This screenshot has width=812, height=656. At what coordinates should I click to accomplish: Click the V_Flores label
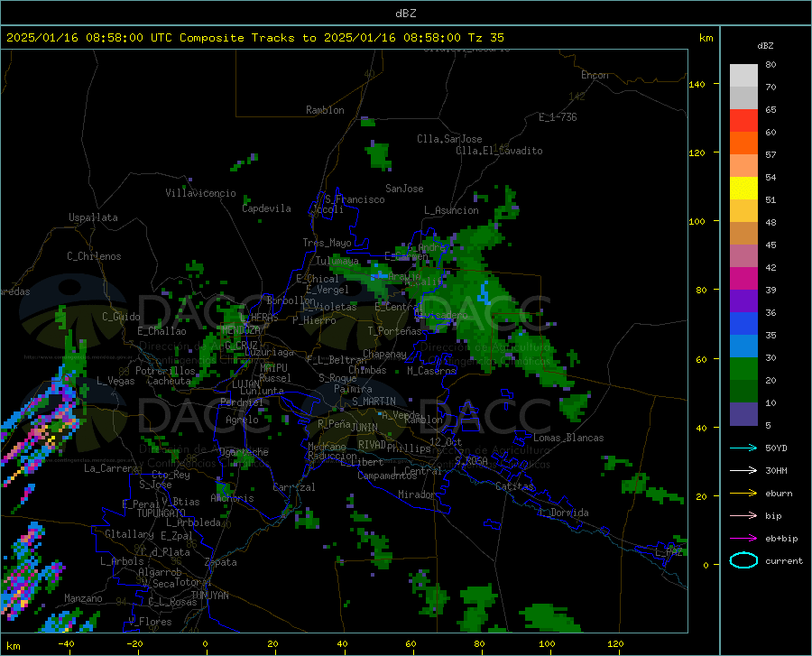tap(150, 622)
